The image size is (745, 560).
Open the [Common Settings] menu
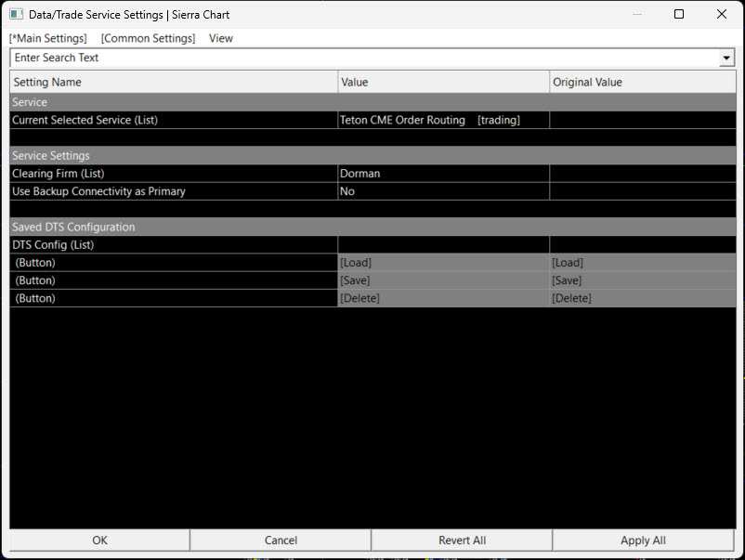coord(148,38)
